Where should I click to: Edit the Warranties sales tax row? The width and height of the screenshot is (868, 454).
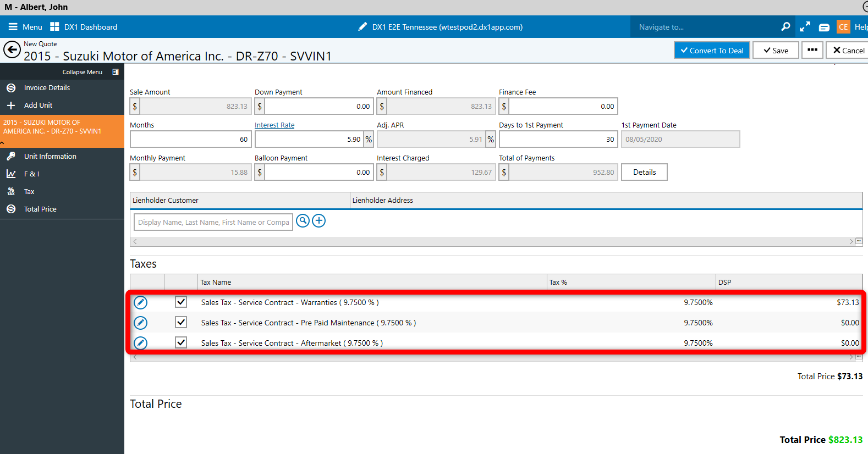pyautogui.click(x=141, y=303)
